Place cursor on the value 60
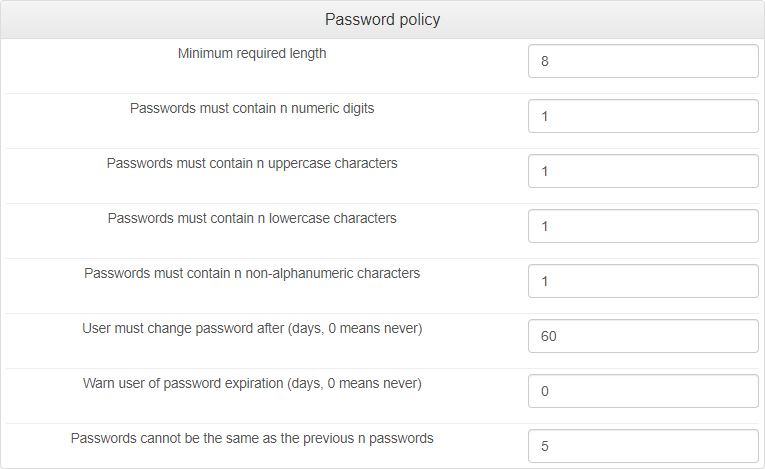Viewport: 765px width, 469px height. click(x=549, y=336)
